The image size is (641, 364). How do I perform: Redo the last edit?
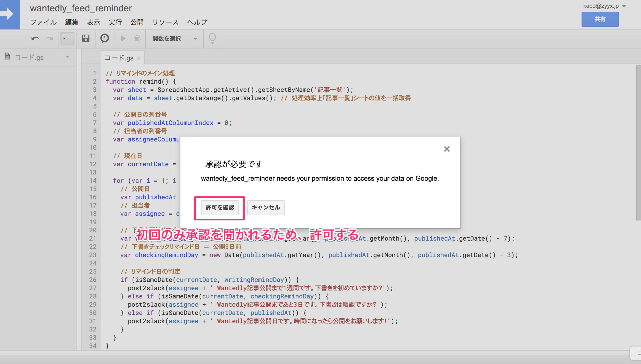[49, 39]
